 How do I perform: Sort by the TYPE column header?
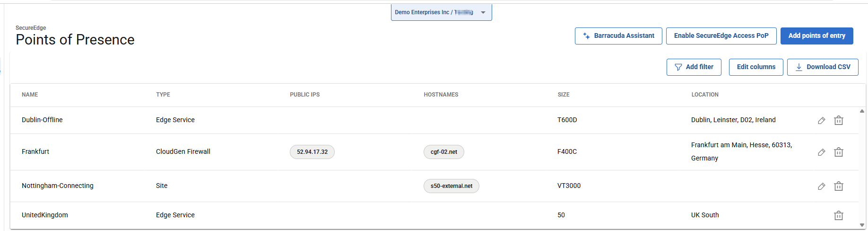pyautogui.click(x=163, y=95)
